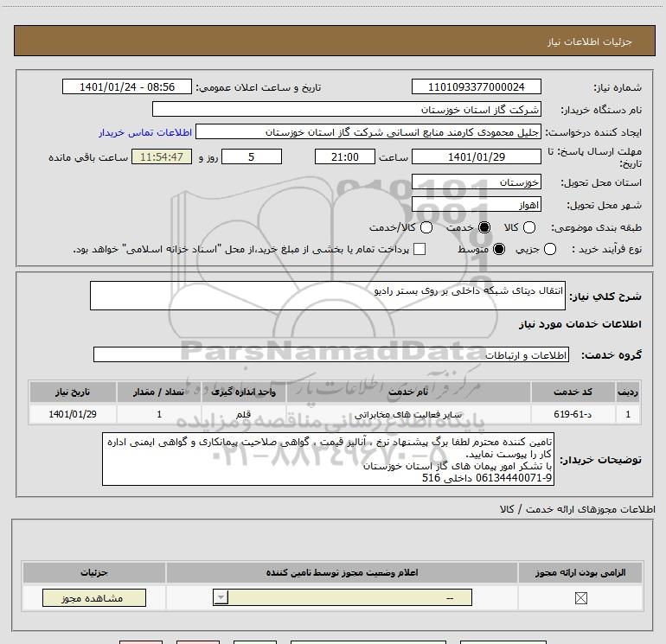Select the کالا/خدمت radio button
The height and width of the screenshot is (644, 666).
426,227
